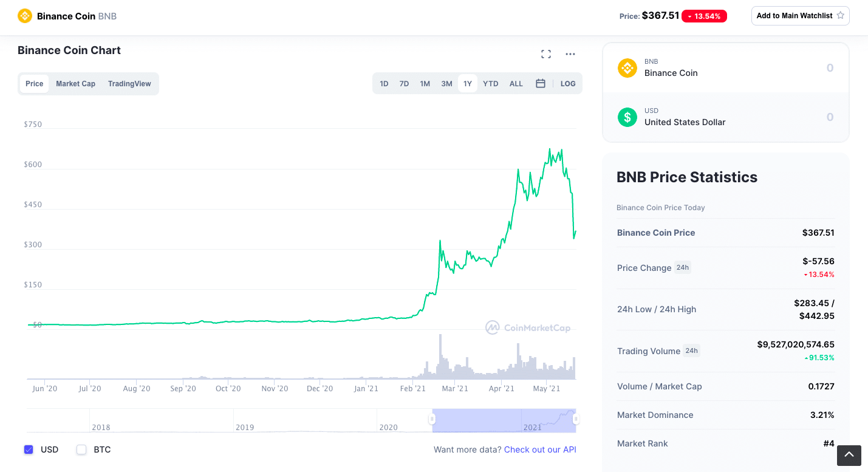Click the 24h badge next to Price Change

[683, 267]
